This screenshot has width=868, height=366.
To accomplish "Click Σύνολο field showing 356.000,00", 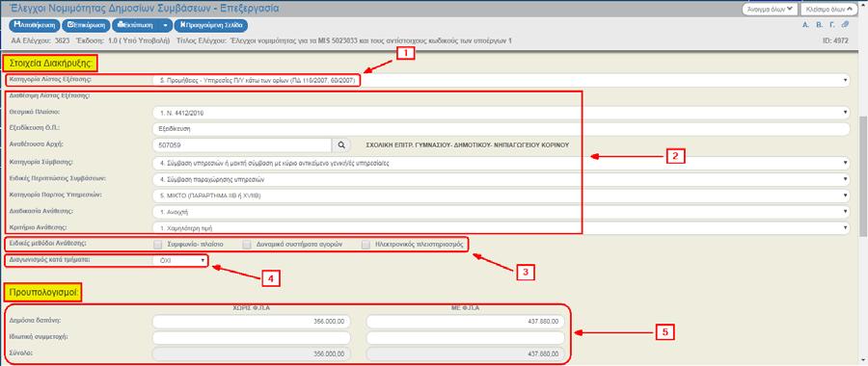I will pos(252,353).
